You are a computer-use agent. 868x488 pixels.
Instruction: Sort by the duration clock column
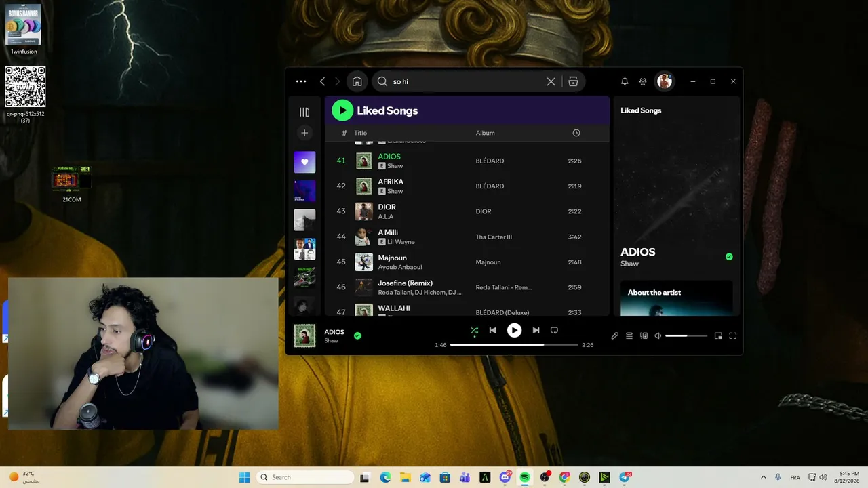click(576, 133)
